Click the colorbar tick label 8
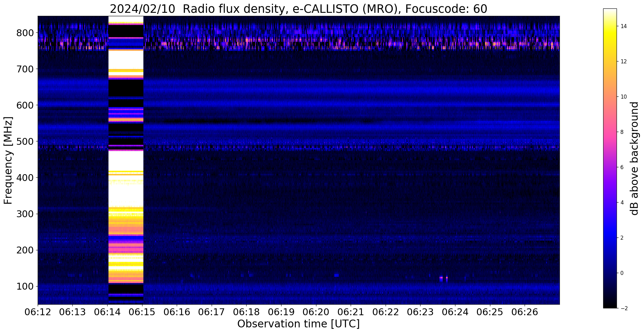 tap(622, 132)
